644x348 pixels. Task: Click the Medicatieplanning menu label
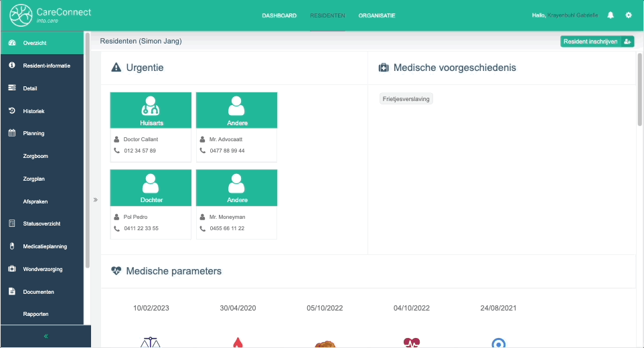pos(45,246)
